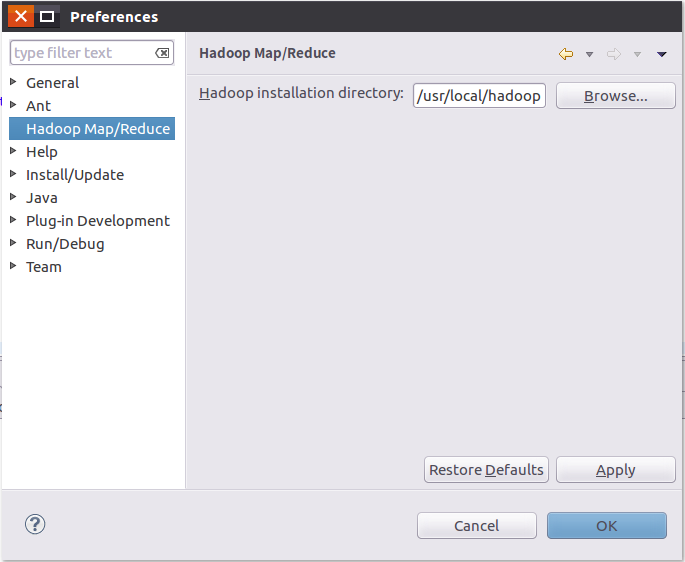
Task: Select the Ant preferences entry
Action: (38, 106)
